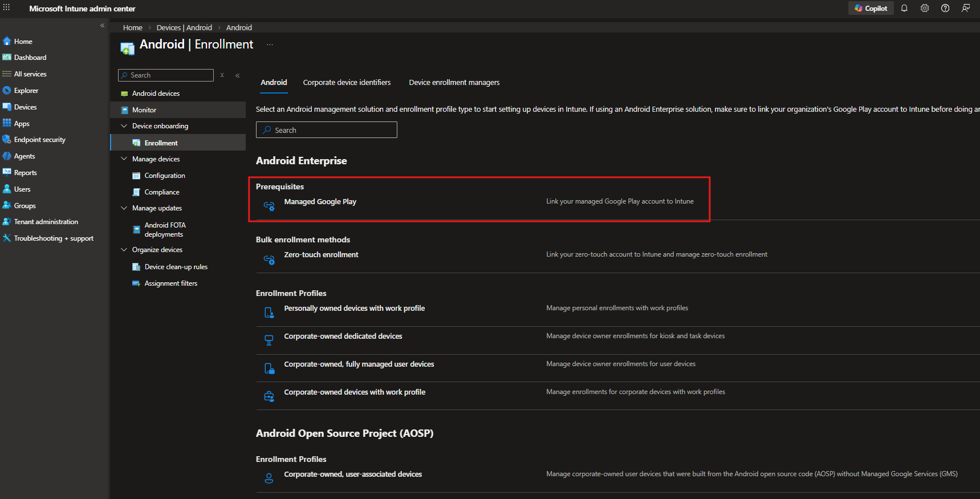The width and height of the screenshot is (980, 499).
Task: Click Manage device owner enrollments for kiosk text
Action: click(635, 336)
